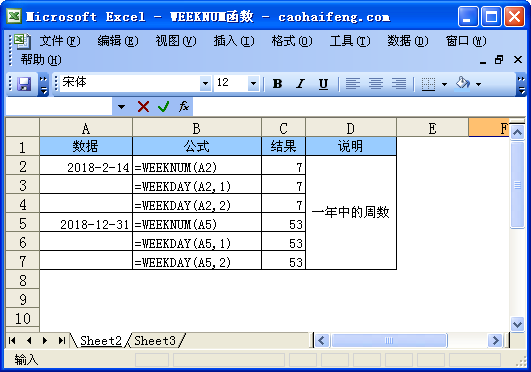Click the Select All corner button

pos(23,127)
